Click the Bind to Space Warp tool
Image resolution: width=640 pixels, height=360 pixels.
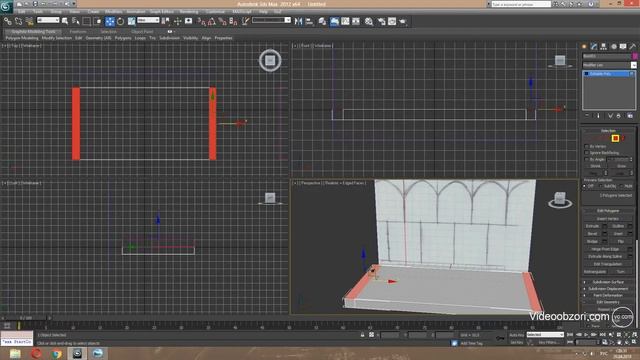click(x=29, y=21)
